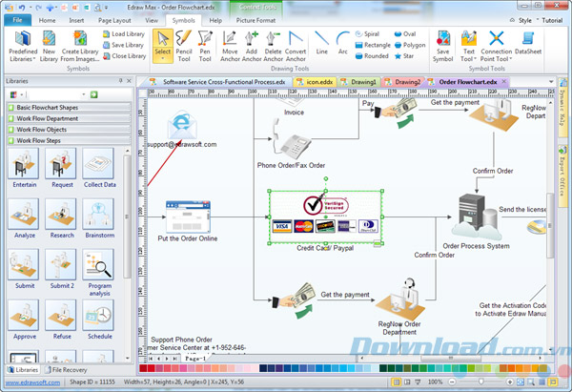Viewport: 572px width, 392px height.
Task: Open the Dynamic Help side panel
Action: (x=562, y=108)
